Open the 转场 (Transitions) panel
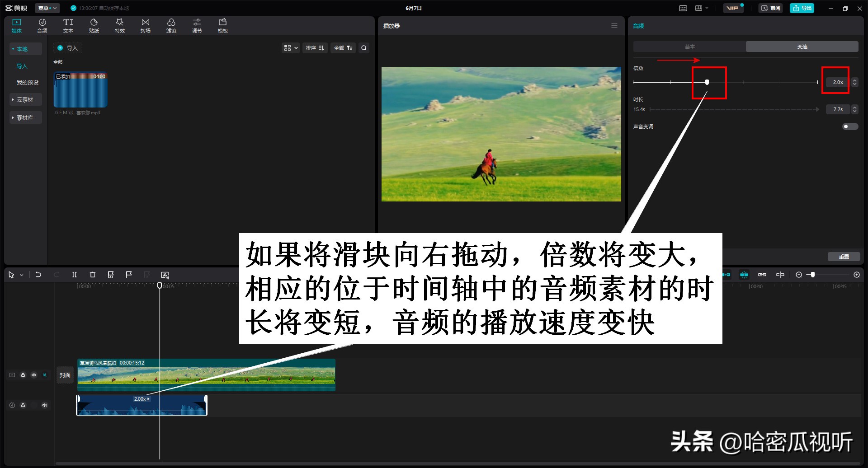The image size is (868, 468). (x=145, y=25)
